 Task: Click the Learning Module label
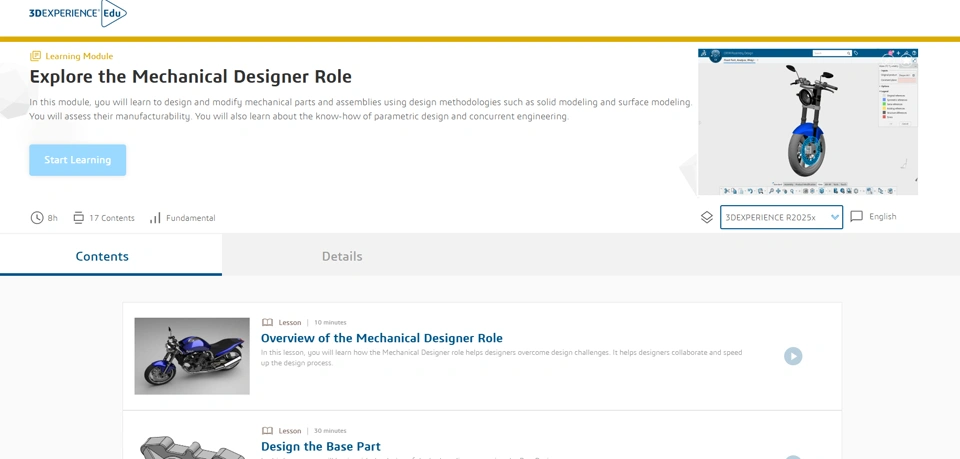pyautogui.click(x=79, y=56)
